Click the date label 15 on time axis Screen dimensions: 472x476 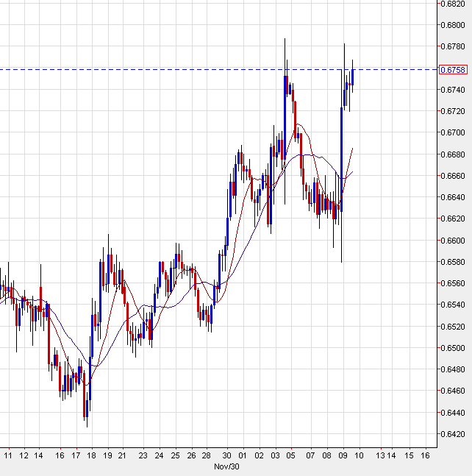(x=410, y=455)
